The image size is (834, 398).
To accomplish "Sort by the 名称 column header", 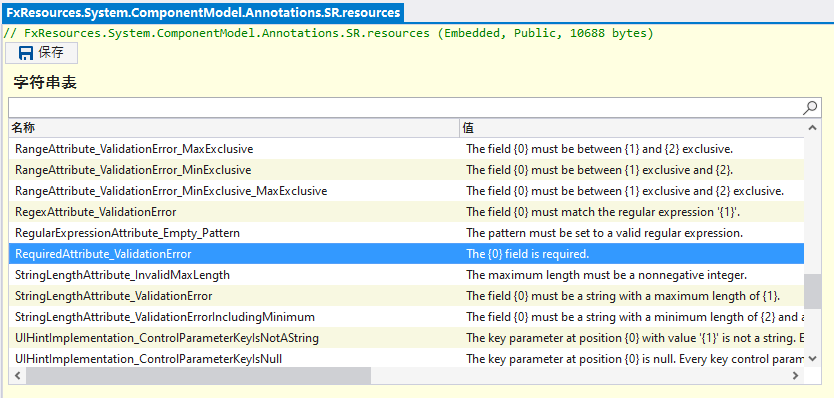I will [234, 128].
